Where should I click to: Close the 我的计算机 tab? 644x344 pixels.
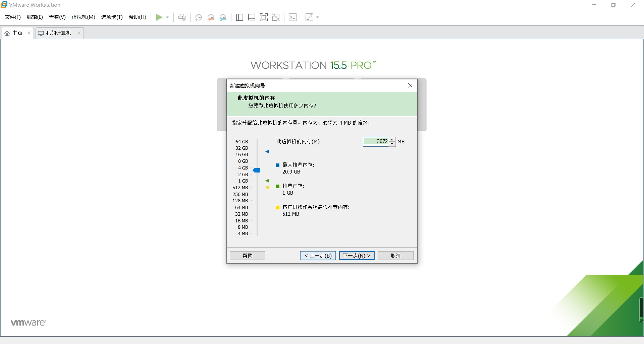coord(79,33)
